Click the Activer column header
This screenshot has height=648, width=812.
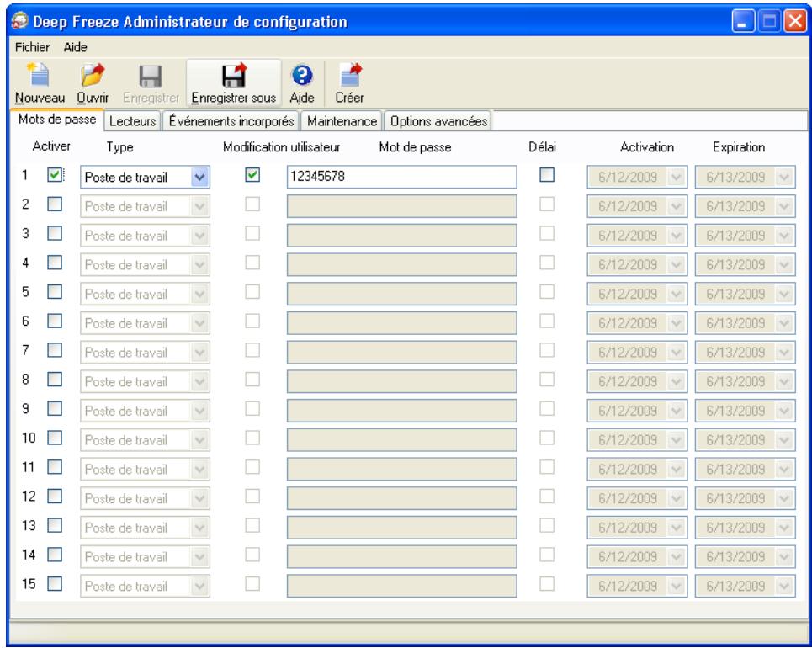(51, 146)
